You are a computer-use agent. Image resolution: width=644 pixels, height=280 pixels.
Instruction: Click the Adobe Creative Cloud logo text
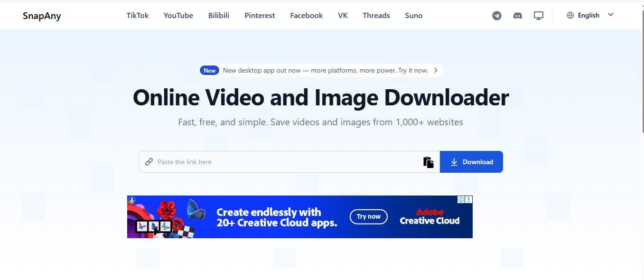point(429,217)
